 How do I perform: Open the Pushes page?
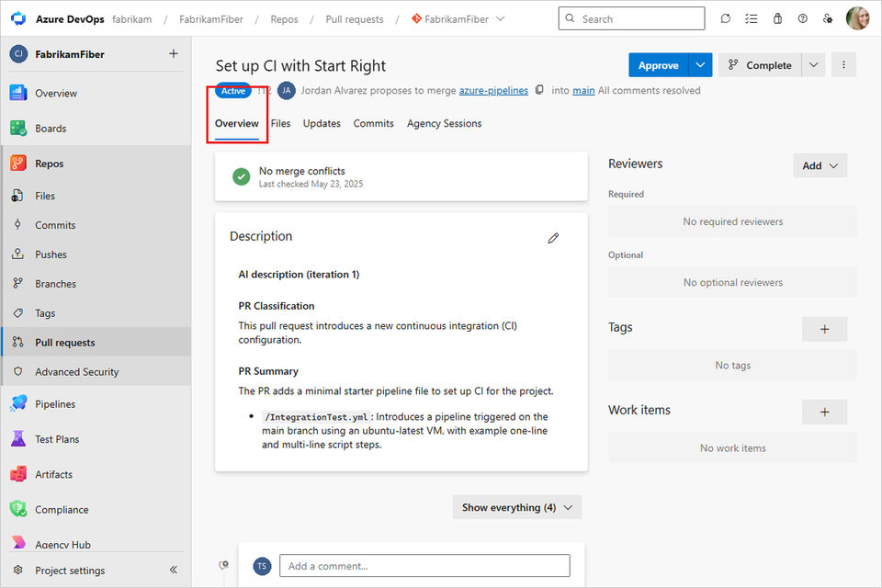pyautogui.click(x=51, y=254)
